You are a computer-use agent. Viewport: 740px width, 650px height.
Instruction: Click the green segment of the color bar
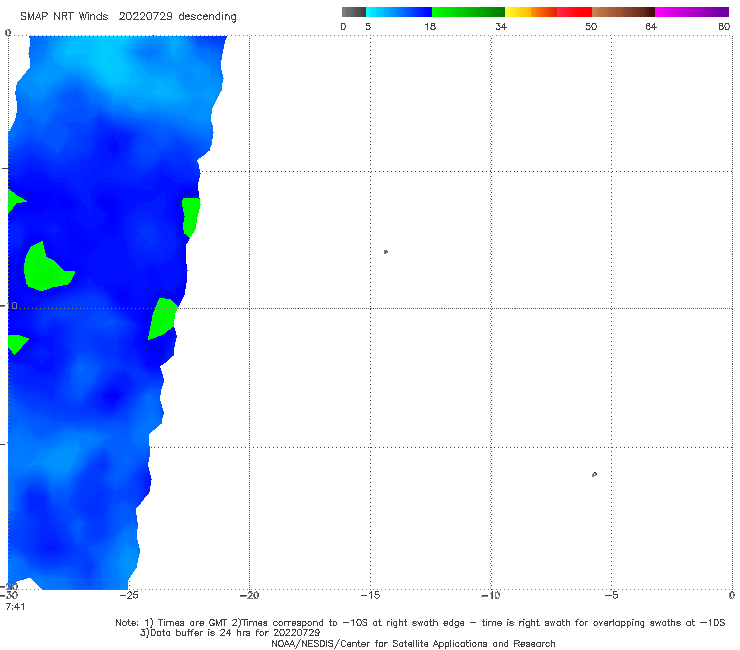pyautogui.click(x=468, y=12)
